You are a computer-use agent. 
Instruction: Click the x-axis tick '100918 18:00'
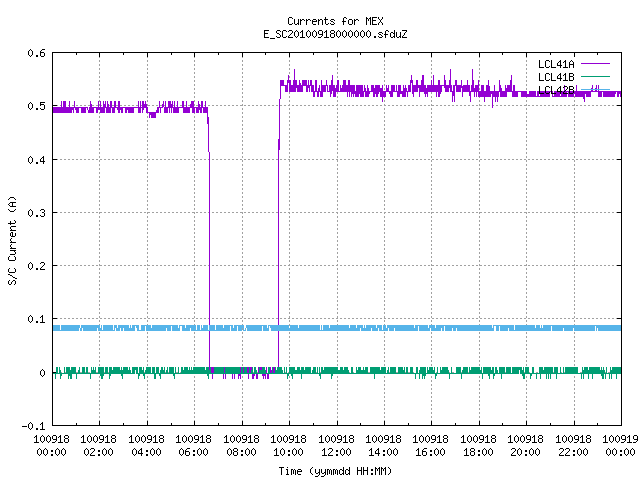point(478,446)
